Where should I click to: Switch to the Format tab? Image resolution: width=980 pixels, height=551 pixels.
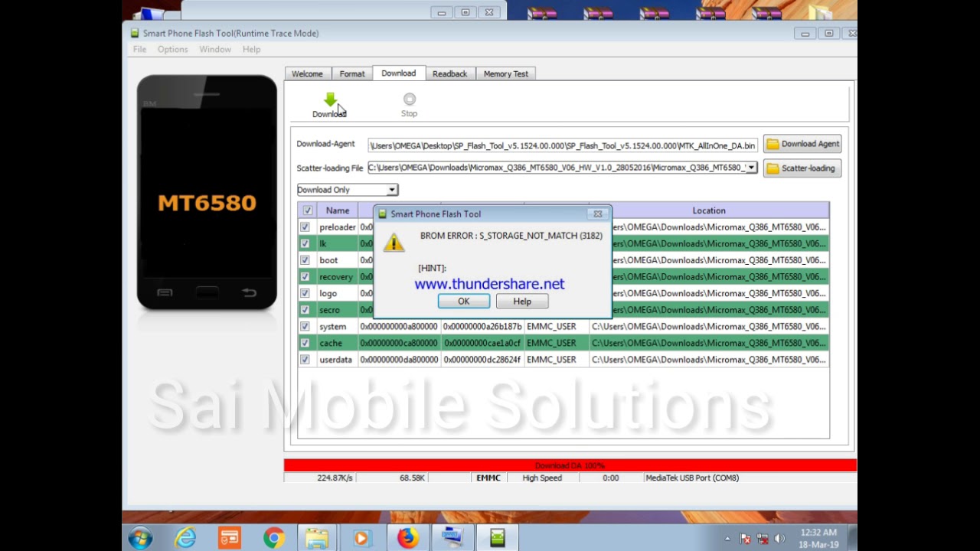[x=352, y=73]
